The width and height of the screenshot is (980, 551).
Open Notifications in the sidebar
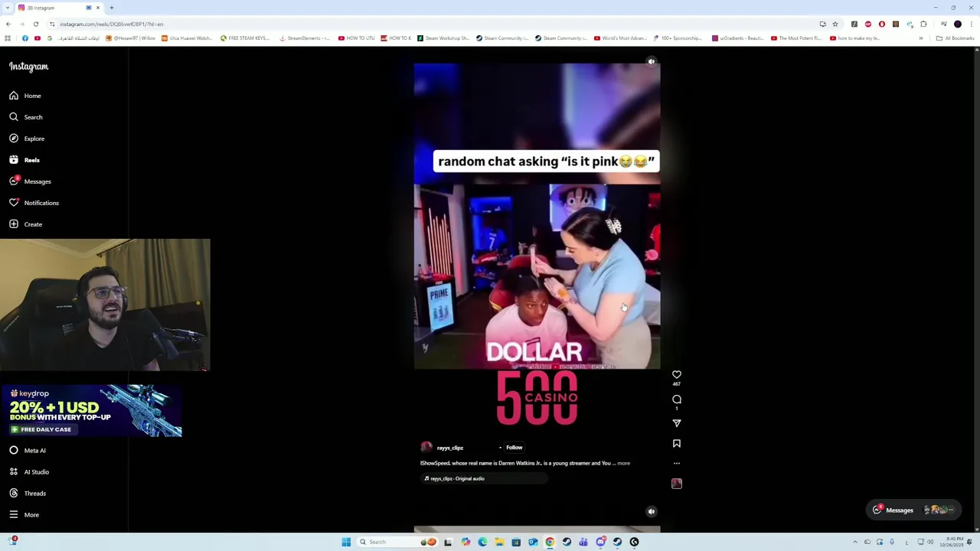[34, 203]
